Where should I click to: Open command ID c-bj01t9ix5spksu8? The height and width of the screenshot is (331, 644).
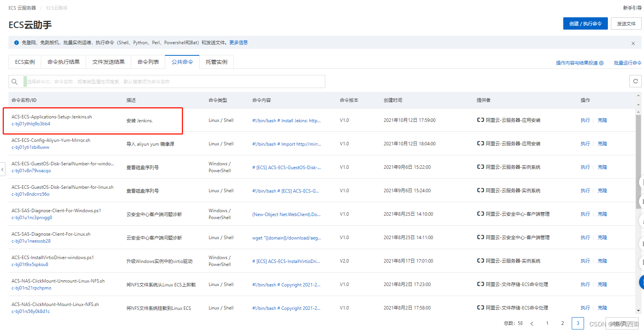[x=30, y=264]
